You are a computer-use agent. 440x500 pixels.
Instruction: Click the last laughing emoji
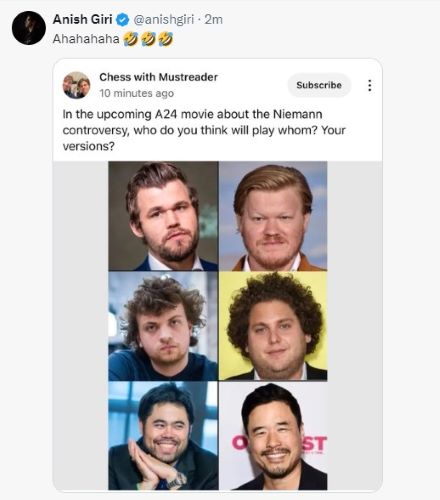tap(166, 39)
